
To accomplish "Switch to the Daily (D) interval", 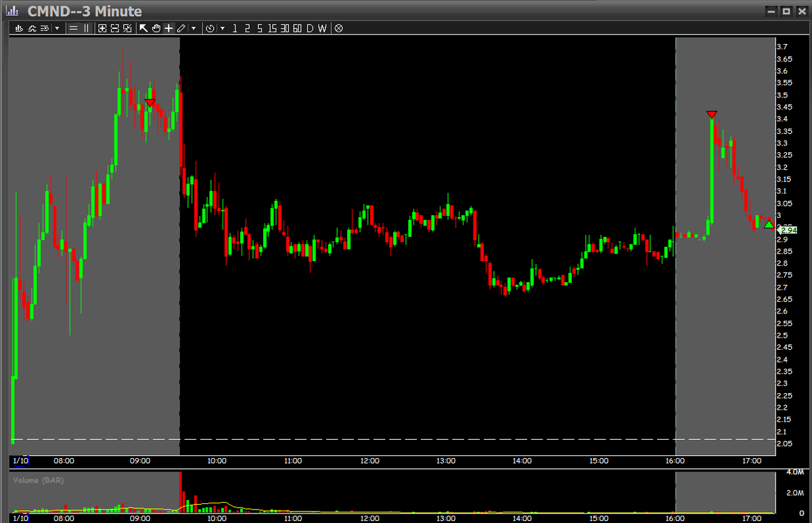I will [310, 28].
